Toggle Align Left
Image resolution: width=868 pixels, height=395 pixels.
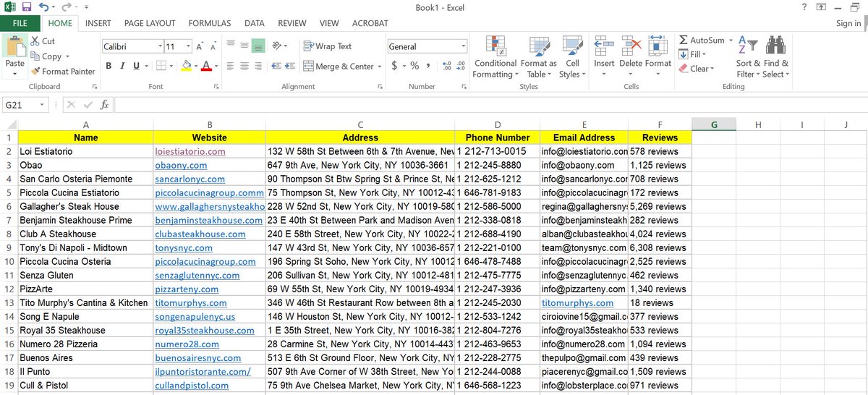click(x=229, y=66)
